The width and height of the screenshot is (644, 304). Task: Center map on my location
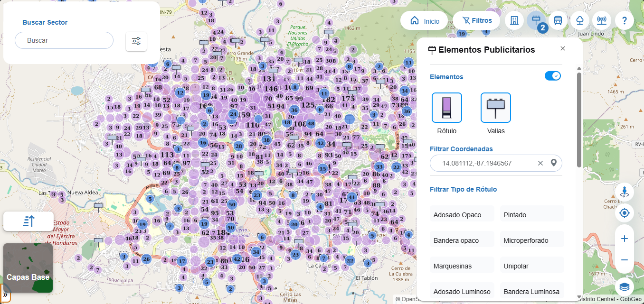click(624, 213)
